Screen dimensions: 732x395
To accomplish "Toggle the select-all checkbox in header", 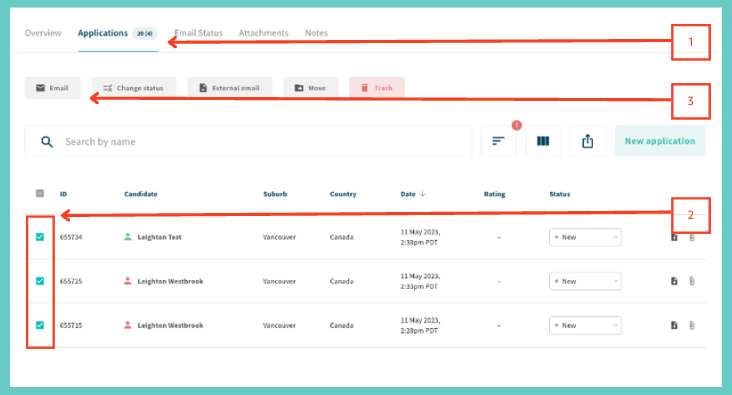I will click(x=40, y=193).
